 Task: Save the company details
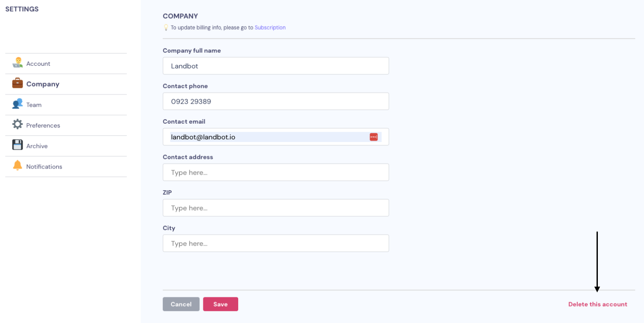tap(220, 304)
